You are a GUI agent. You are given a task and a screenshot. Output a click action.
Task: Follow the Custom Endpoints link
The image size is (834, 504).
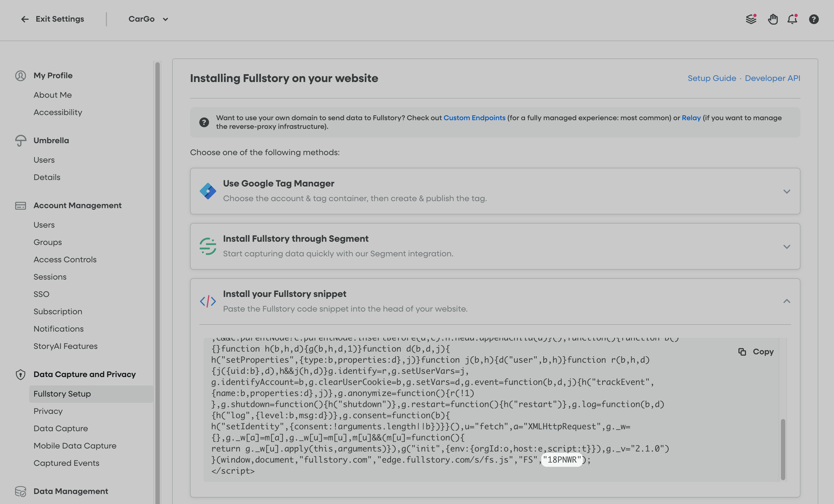(474, 118)
